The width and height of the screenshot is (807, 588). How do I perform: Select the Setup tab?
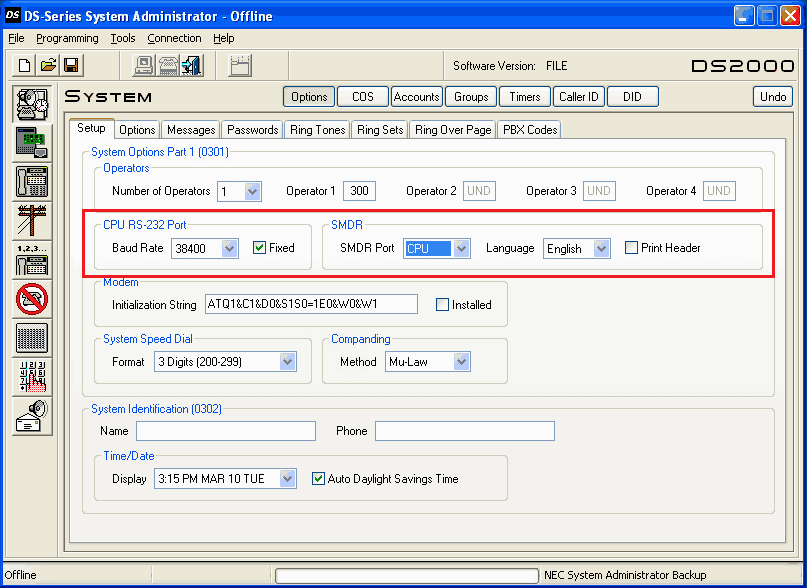pos(92,128)
